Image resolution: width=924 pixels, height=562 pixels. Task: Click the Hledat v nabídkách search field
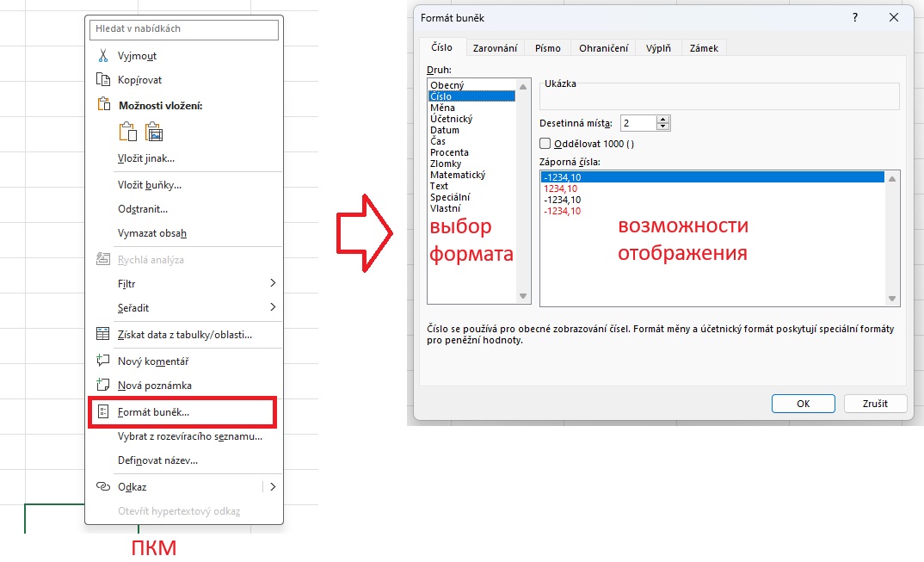pos(184,29)
